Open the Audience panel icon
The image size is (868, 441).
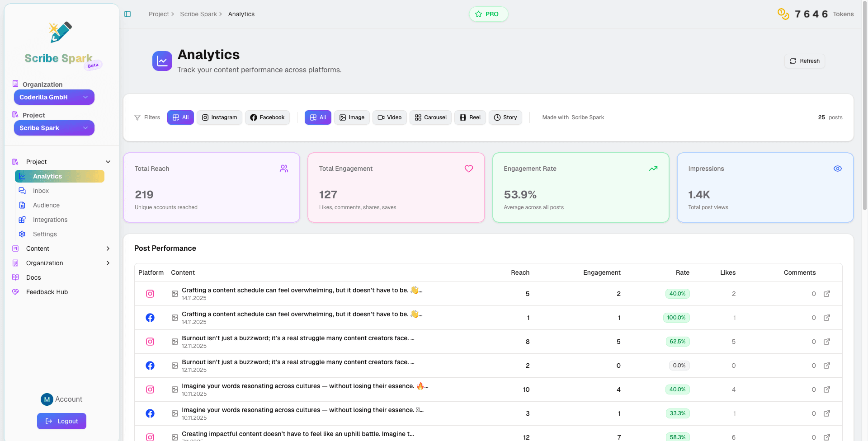pyautogui.click(x=22, y=205)
